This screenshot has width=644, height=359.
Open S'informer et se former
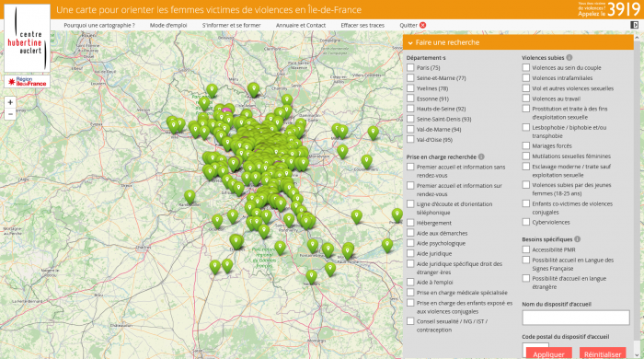231,25
